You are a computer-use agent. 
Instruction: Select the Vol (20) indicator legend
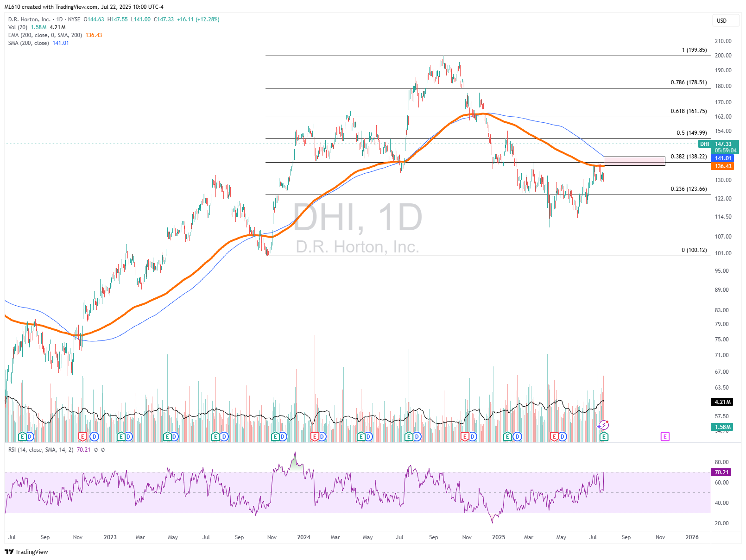pos(18,27)
